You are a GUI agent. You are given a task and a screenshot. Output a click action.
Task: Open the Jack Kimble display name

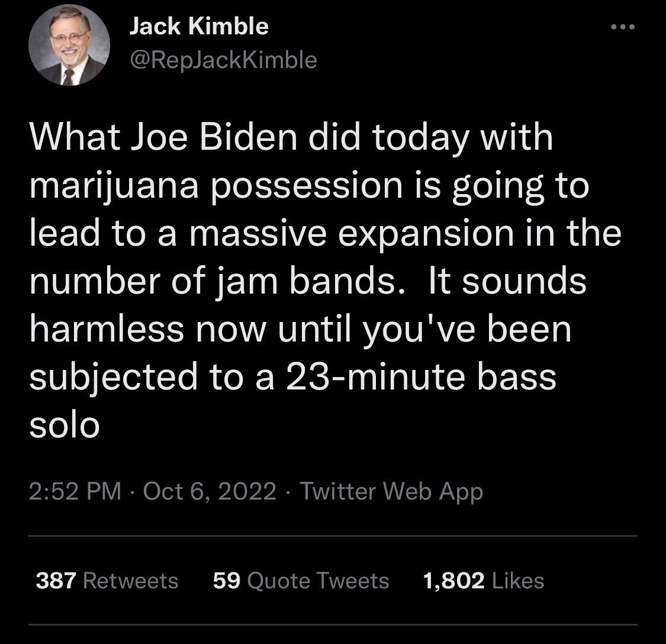click(x=199, y=25)
